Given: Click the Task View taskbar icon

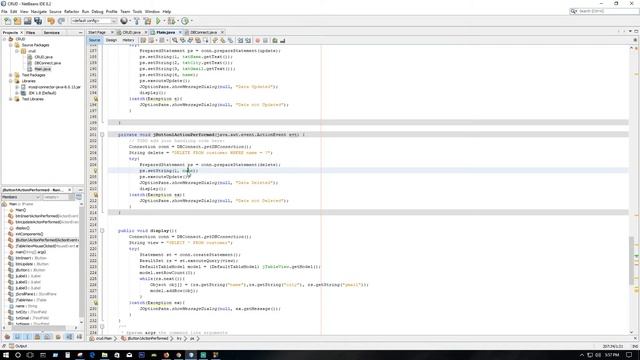Looking at the screenshot, I should [x=30, y=355].
